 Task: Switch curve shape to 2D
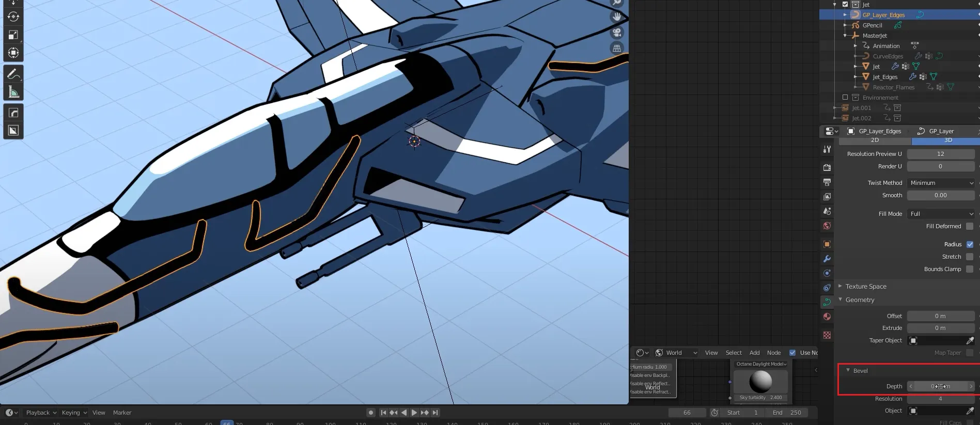[x=875, y=140]
